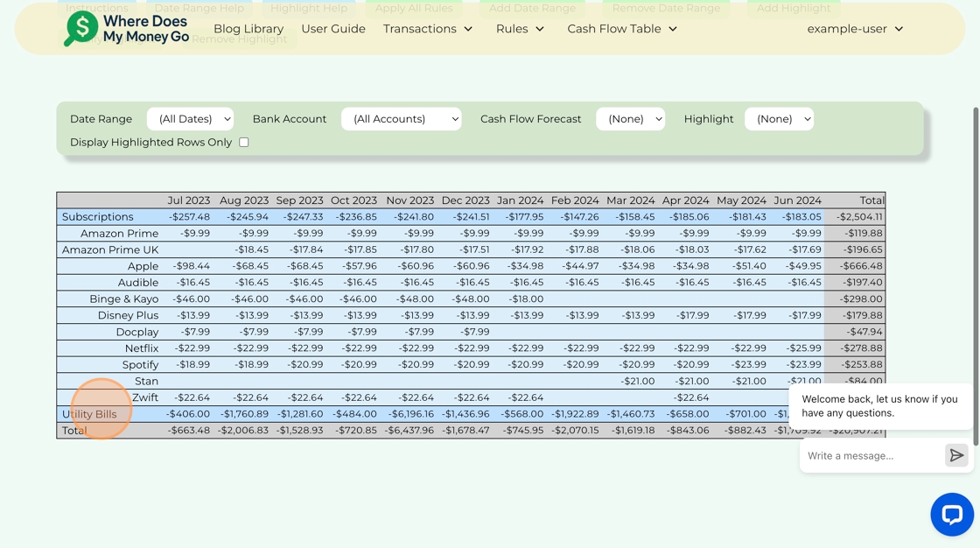Send the chat message with the arrow icon

click(956, 455)
